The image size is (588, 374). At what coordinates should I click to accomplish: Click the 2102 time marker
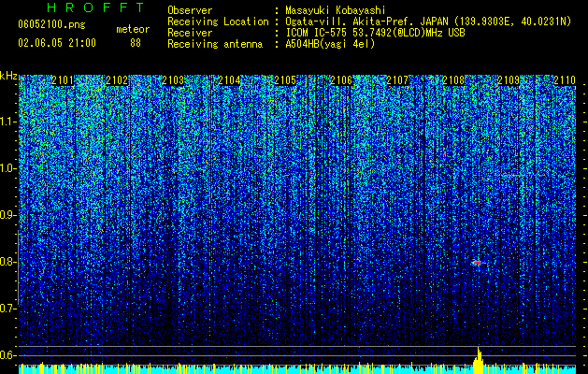117,80
